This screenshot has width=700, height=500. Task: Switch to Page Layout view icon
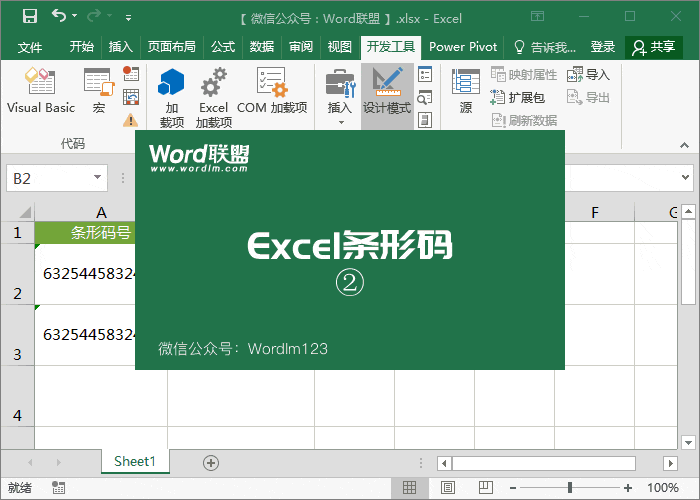click(x=448, y=488)
